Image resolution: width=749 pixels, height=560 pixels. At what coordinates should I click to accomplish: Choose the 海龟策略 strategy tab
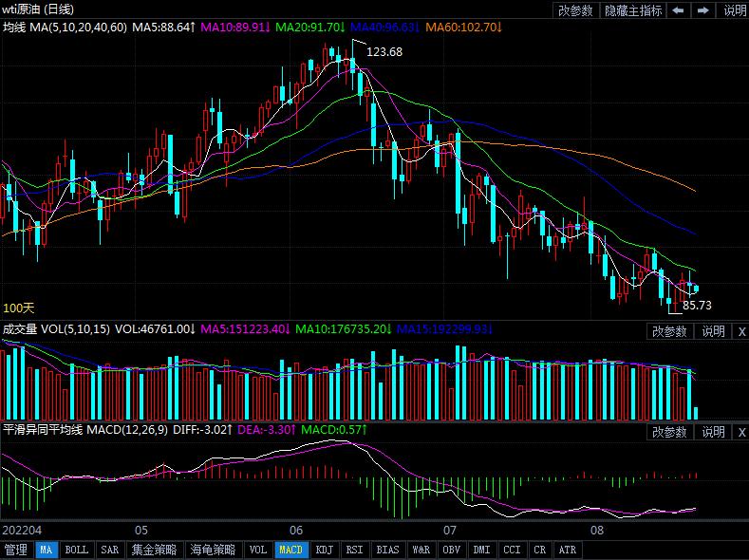212,550
